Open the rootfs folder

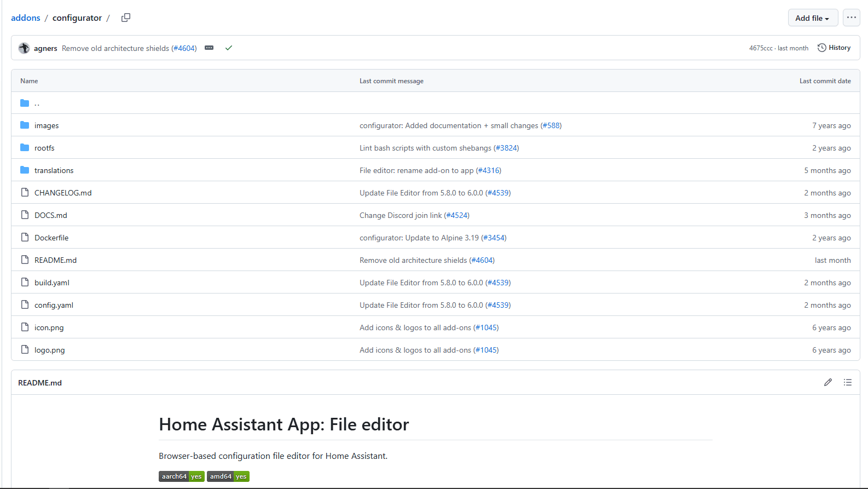coord(44,148)
